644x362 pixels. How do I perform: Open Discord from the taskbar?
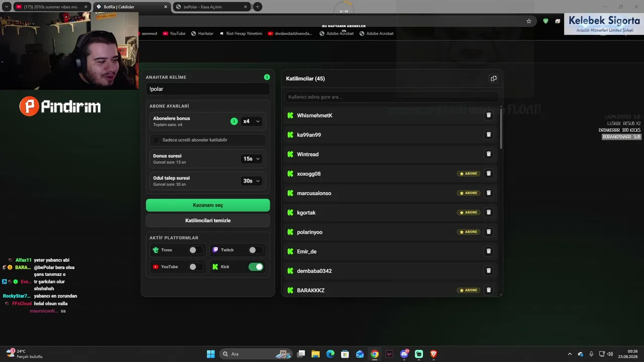pos(404,354)
